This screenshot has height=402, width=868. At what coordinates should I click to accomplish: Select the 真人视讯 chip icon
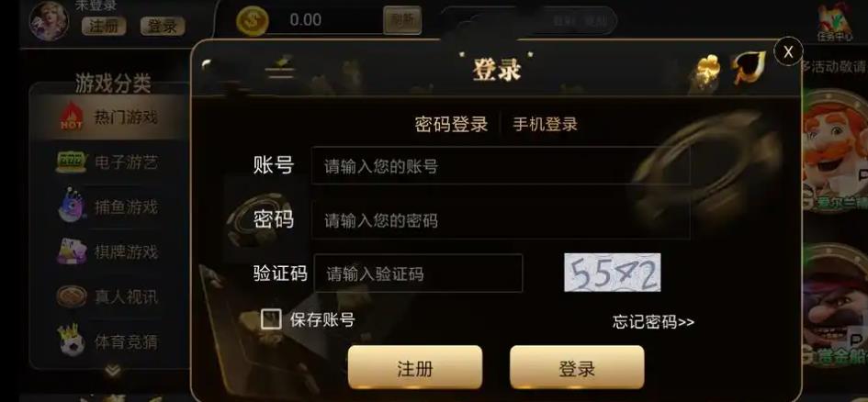[72, 296]
